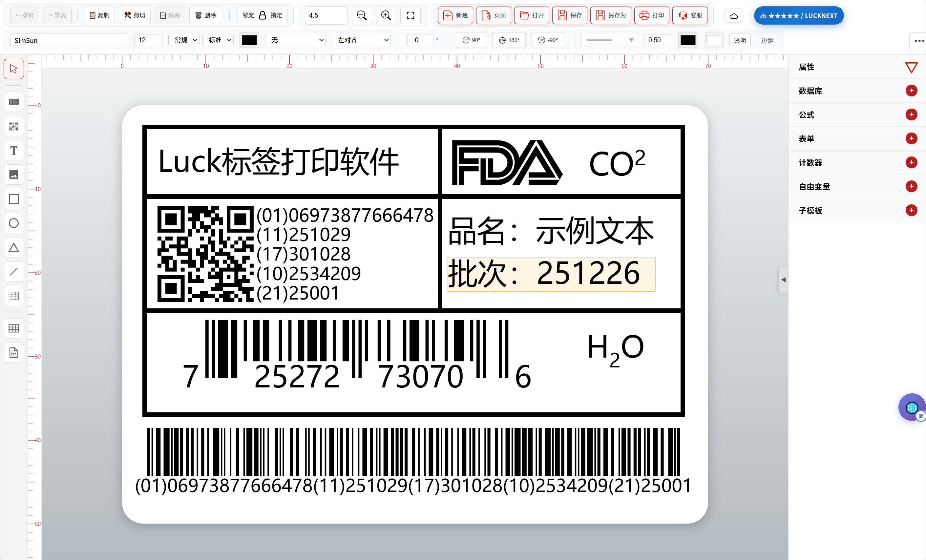Image resolution: width=926 pixels, height=560 pixels.
Task: Click 保存 save button
Action: point(569,15)
